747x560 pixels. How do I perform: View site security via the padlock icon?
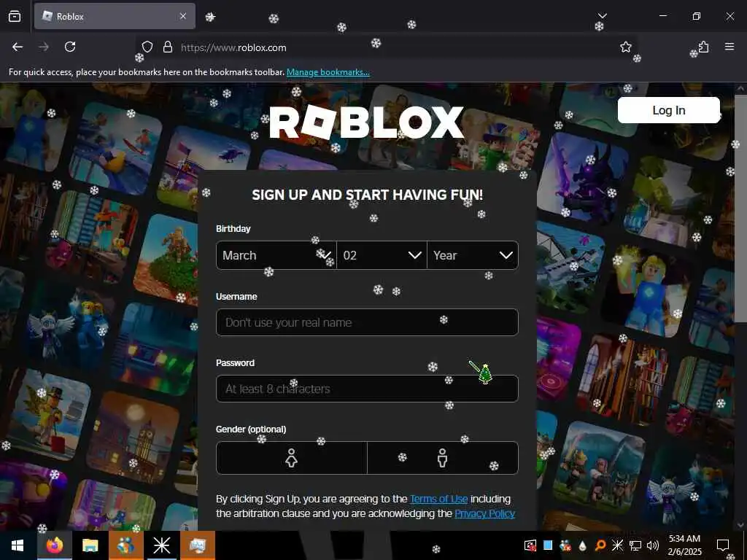(x=167, y=47)
